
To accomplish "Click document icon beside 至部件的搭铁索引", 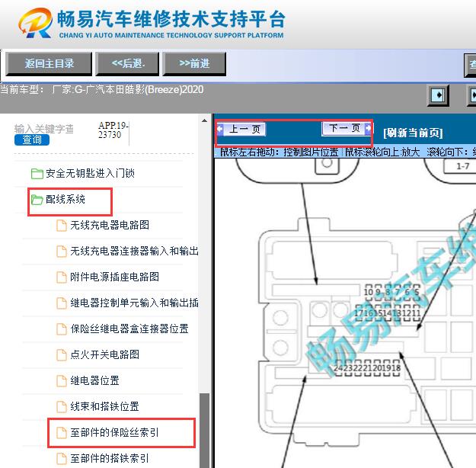I will coord(62,459).
